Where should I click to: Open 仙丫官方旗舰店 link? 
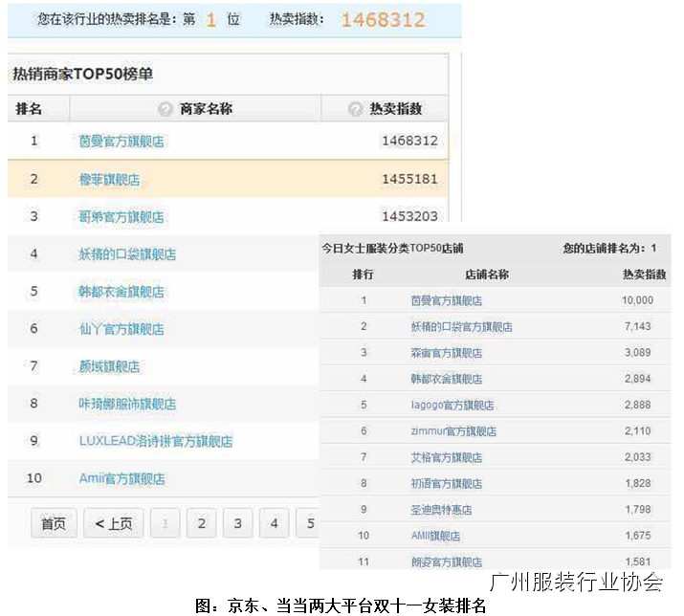pyautogui.click(x=121, y=329)
